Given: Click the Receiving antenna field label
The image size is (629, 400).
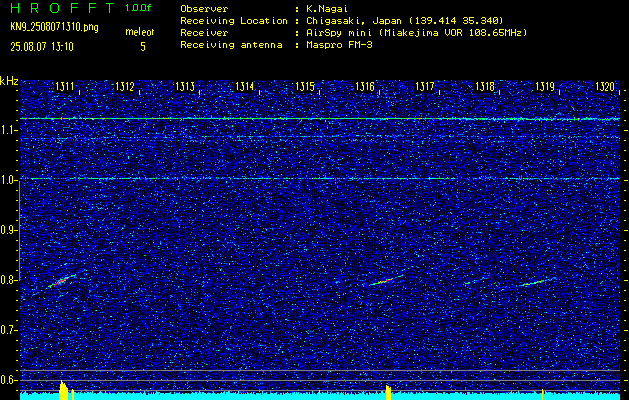Looking at the screenshot, I should tap(231, 45).
